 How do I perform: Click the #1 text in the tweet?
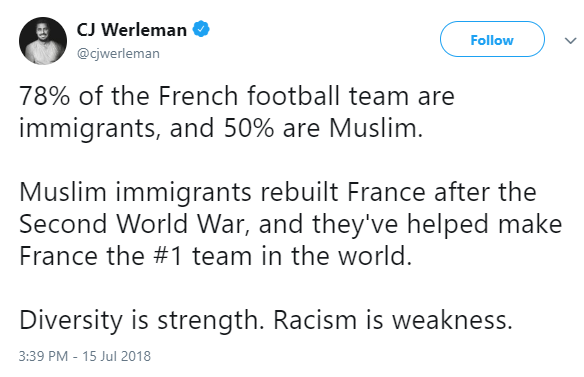tap(168, 257)
